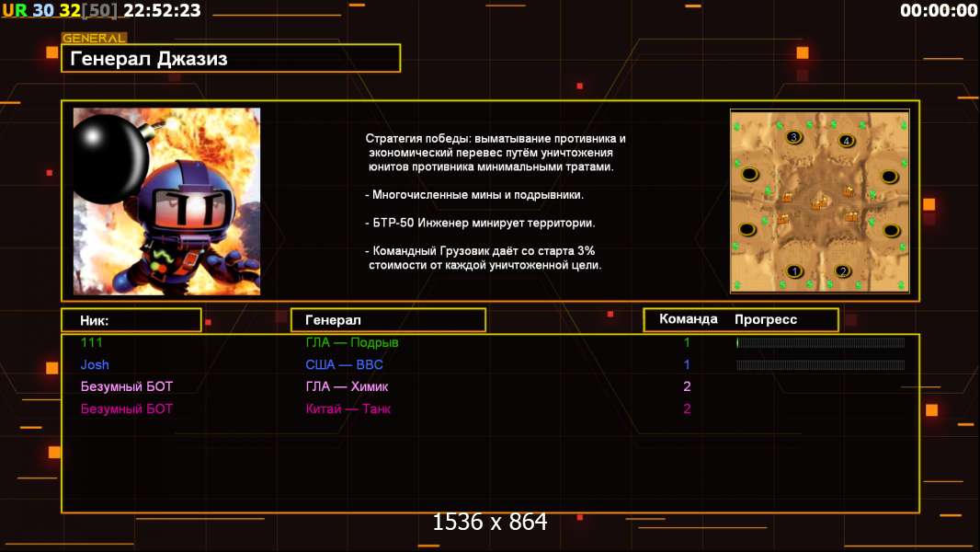Click the Генерал column header
Viewport: 980px width, 552px height.
click(388, 320)
